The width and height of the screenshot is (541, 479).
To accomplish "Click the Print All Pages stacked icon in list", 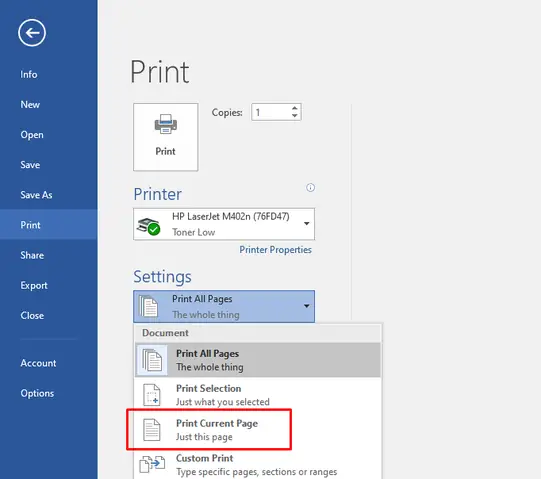I will tap(152, 360).
